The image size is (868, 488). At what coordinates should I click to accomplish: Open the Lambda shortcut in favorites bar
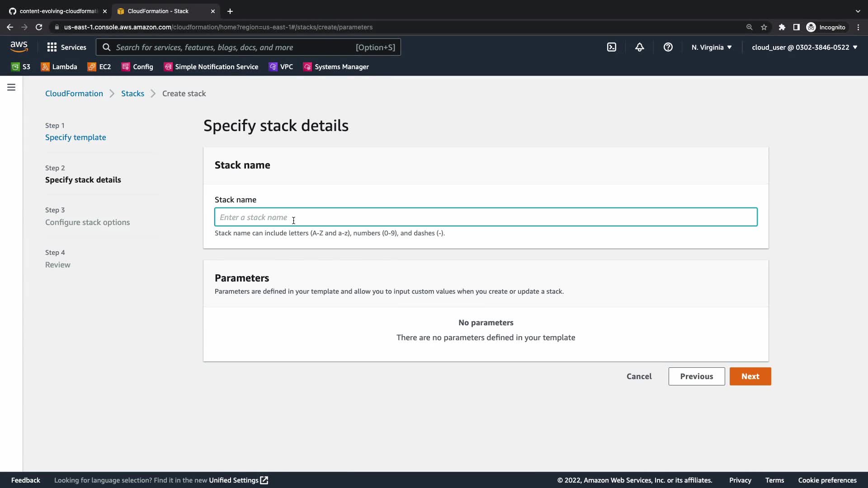tap(59, 67)
